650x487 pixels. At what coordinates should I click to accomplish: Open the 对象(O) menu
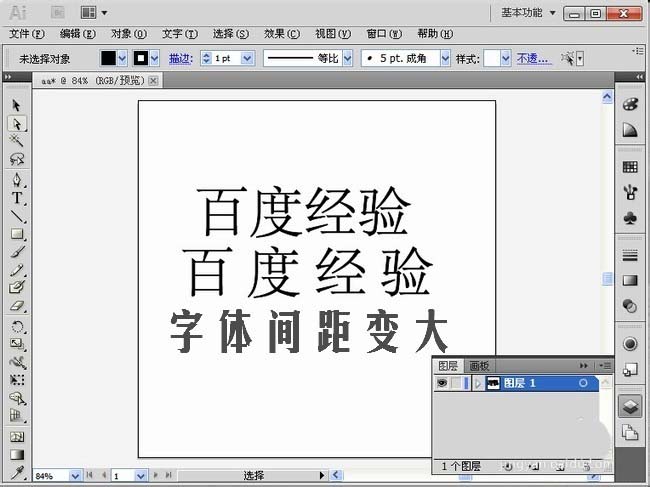[x=129, y=34]
